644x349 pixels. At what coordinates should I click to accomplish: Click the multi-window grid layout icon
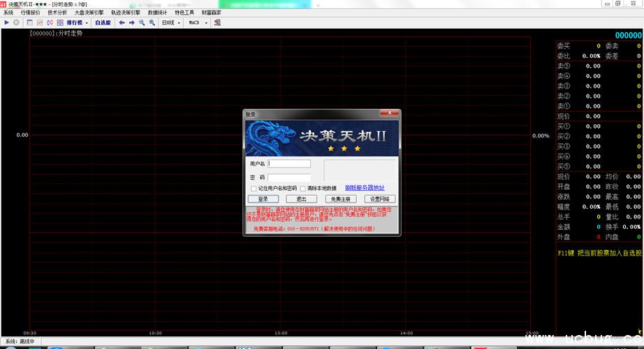click(x=59, y=23)
